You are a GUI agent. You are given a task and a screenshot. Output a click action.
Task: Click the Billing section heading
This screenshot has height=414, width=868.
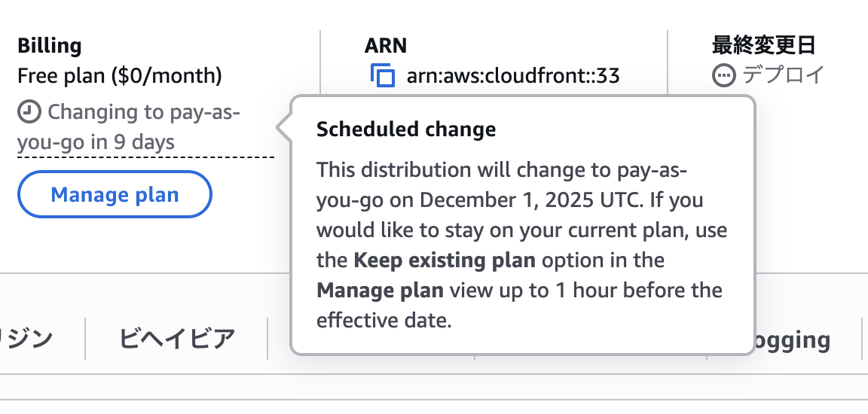pos(50,45)
